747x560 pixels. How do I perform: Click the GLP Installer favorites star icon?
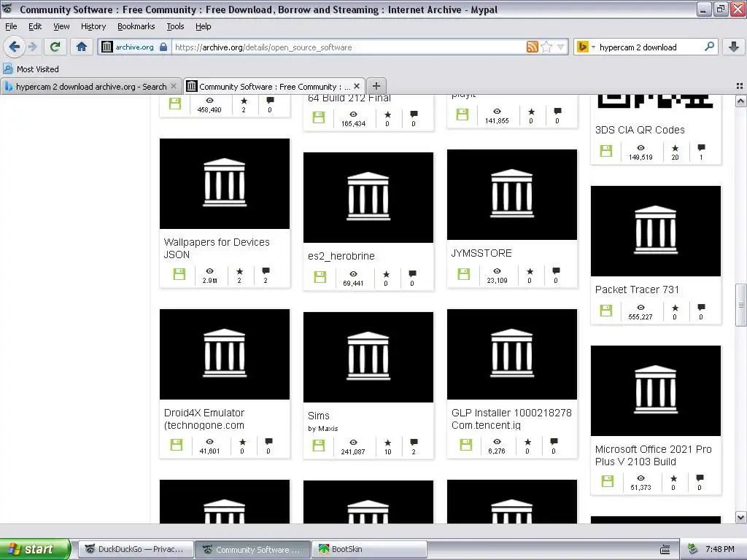(527, 442)
